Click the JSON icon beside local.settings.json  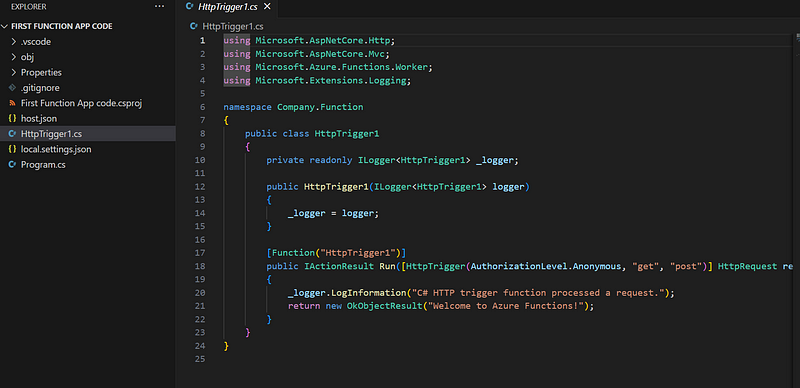(x=12, y=150)
